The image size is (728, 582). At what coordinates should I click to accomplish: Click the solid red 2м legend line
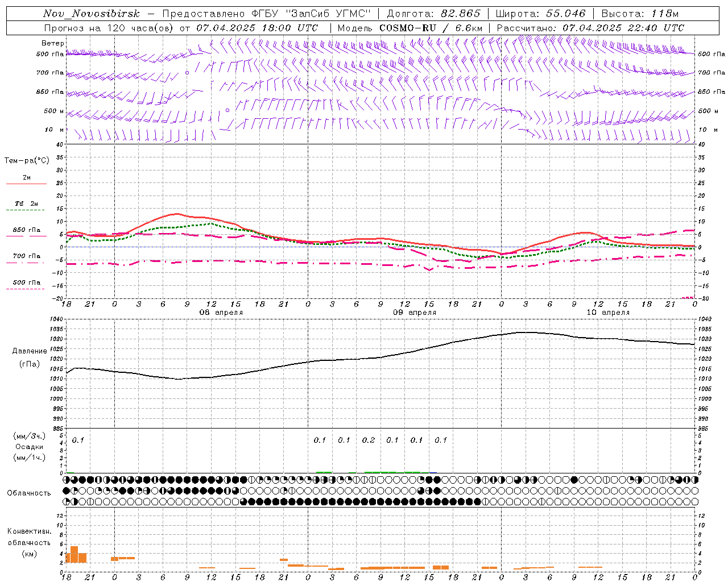tap(26, 184)
